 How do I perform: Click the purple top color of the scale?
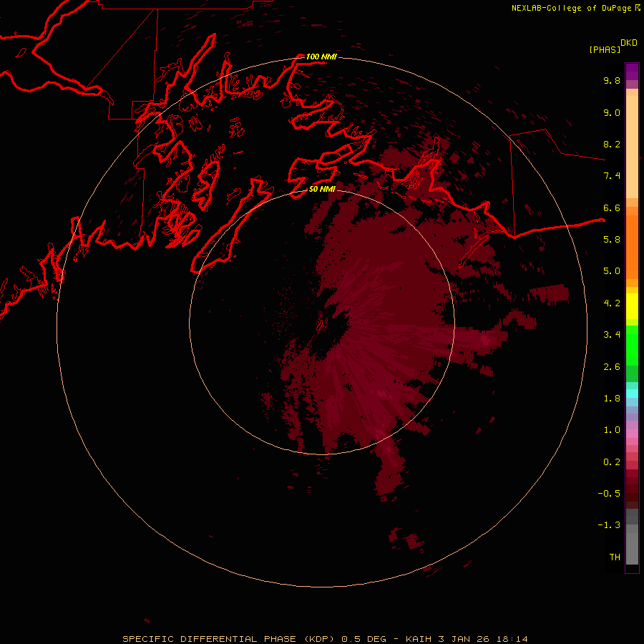click(x=632, y=72)
